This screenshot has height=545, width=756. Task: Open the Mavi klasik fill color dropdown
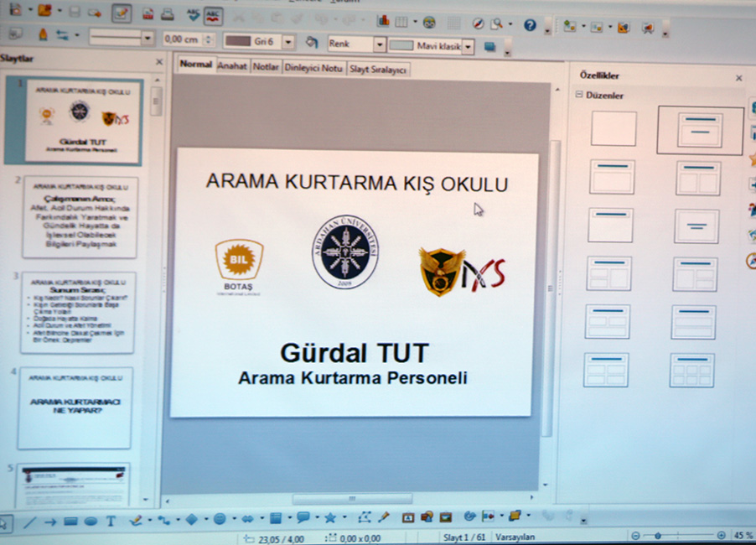click(x=468, y=47)
